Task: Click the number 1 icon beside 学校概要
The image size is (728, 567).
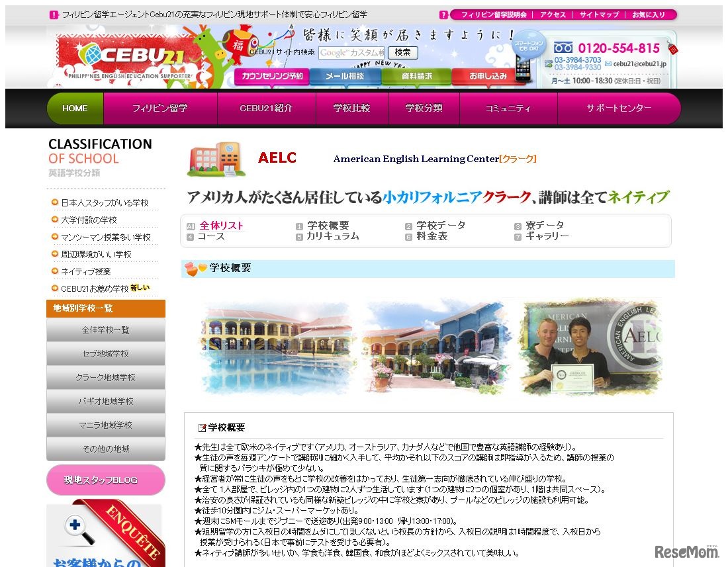Action: (x=299, y=226)
